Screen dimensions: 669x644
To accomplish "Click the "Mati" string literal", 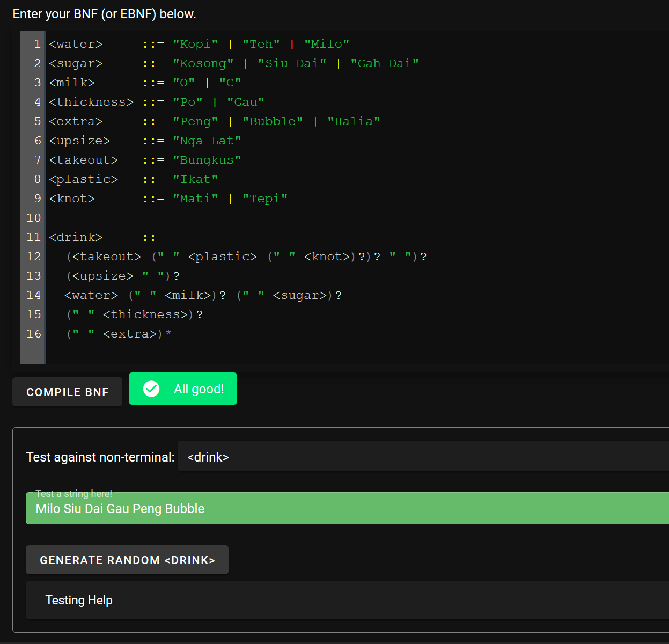I will point(195,199).
